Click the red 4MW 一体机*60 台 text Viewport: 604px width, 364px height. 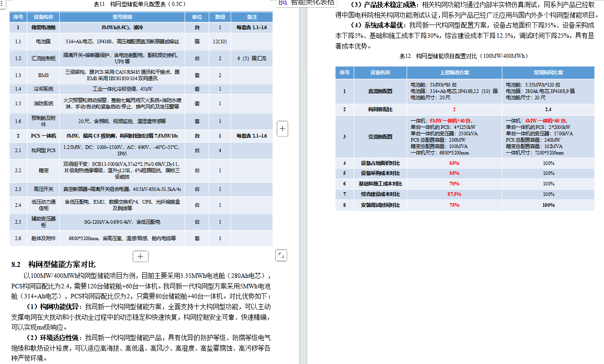pos(547,120)
